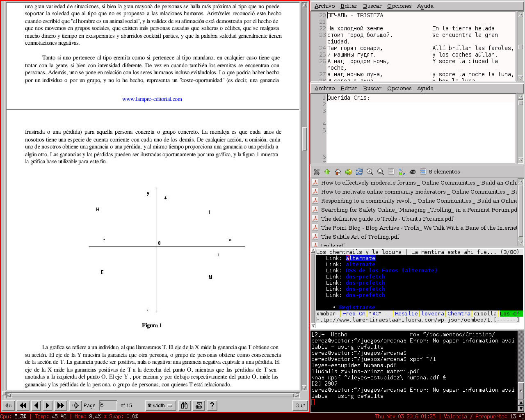
Task: Switch to the 'Fred On' browser tab
Action: pos(354,314)
